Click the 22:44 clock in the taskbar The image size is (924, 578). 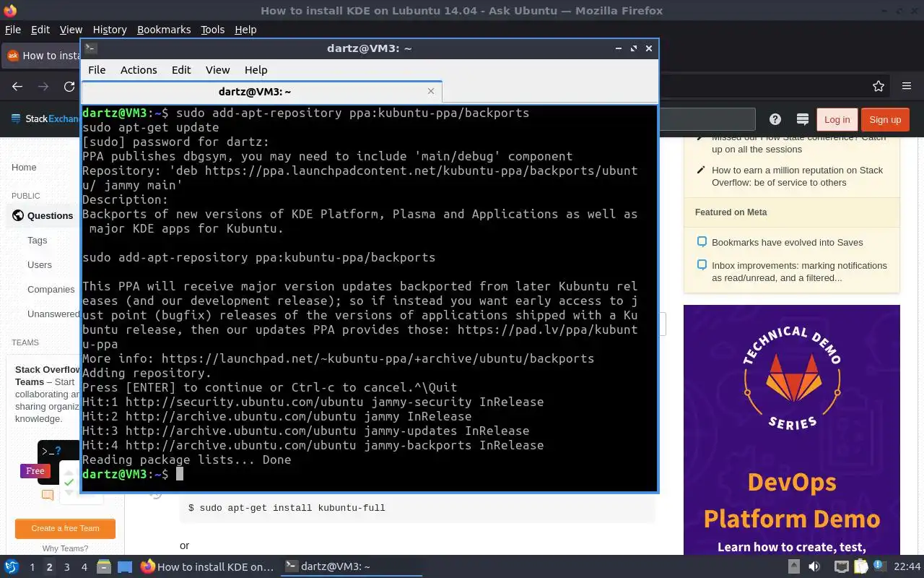click(907, 566)
